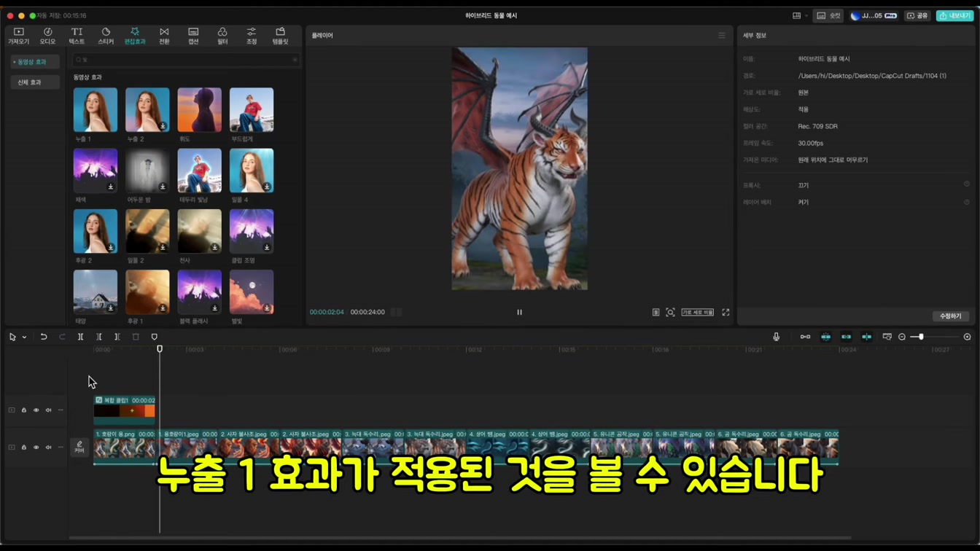The image size is (980, 551).
Task: Pause the preview playback
Action: pyautogui.click(x=519, y=312)
